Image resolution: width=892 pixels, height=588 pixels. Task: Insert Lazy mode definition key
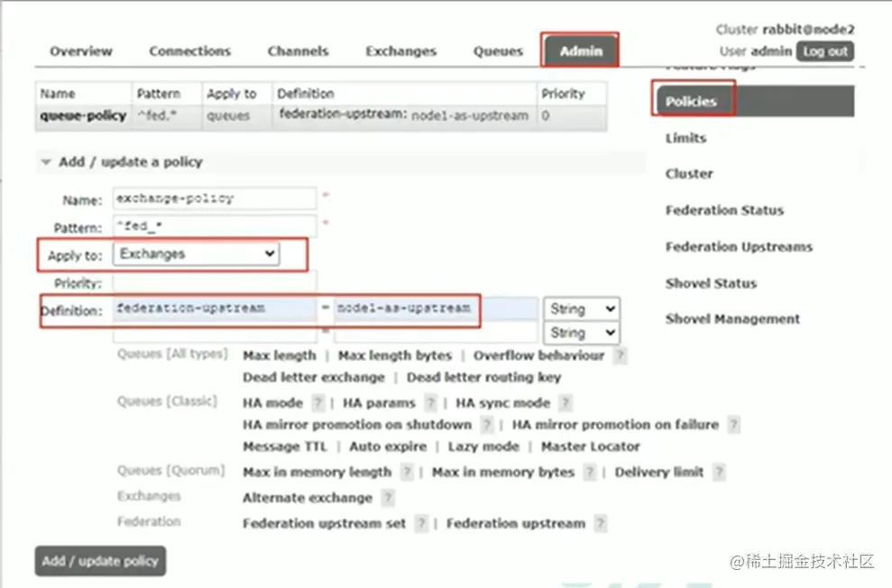[x=483, y=447]
